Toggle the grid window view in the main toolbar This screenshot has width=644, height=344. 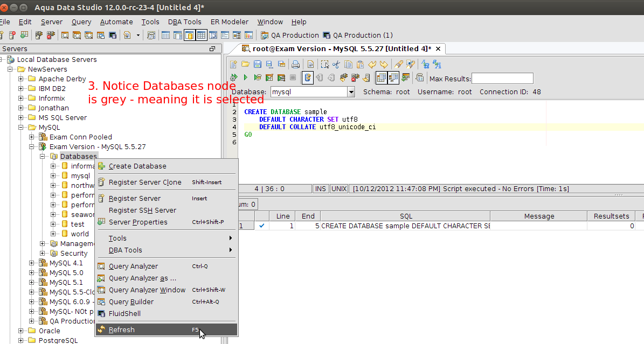coord(201,36)
